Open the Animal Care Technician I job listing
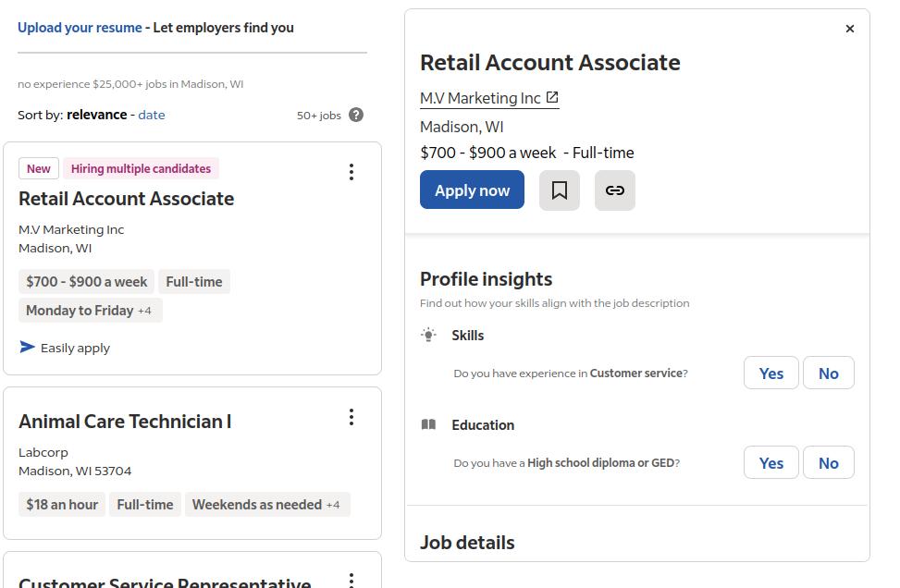The image size is (900, 588). coord(125,422)
